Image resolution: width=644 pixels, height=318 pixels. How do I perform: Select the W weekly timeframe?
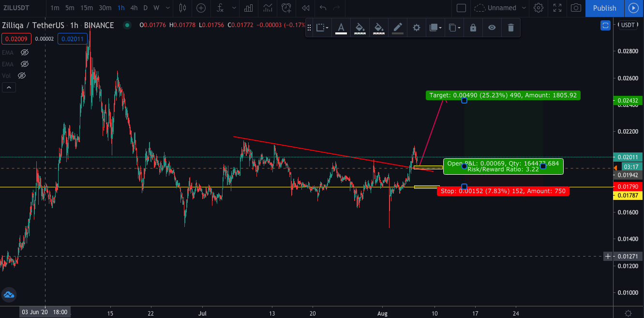[x=156, y=8]
